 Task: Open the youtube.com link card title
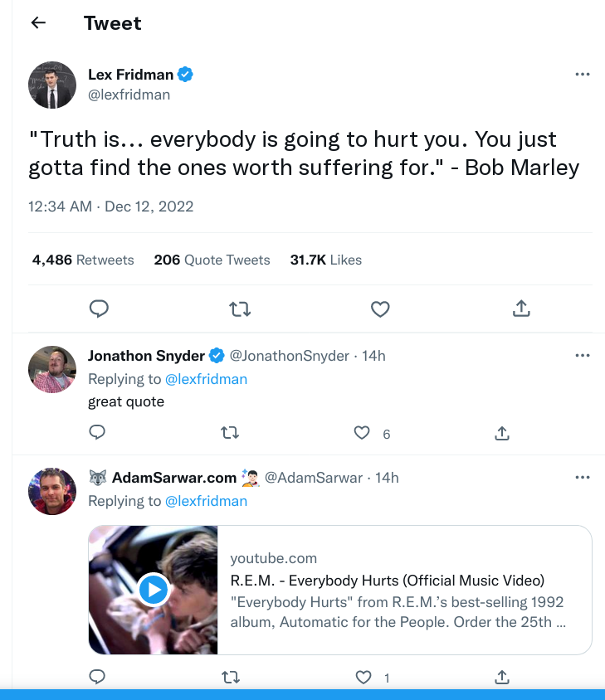[388, 581]
